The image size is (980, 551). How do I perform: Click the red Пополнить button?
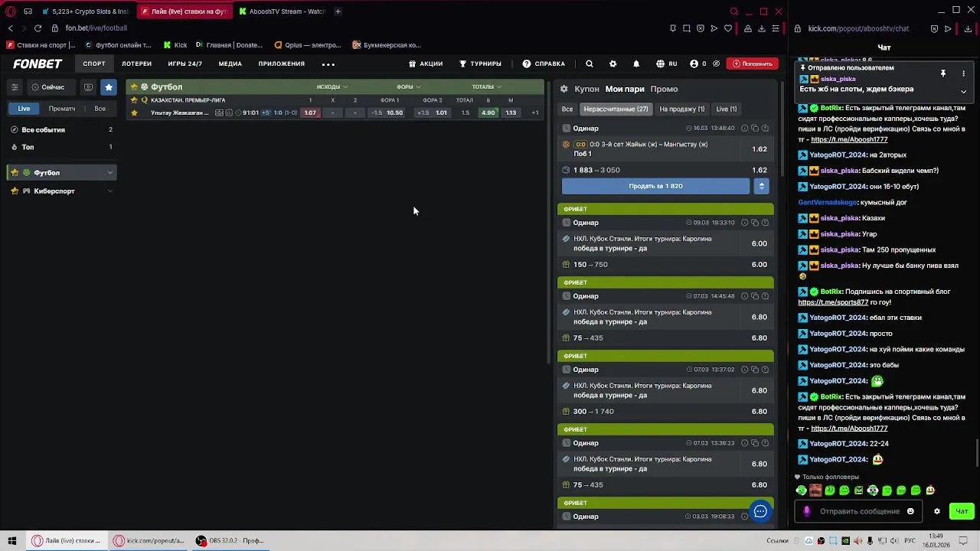(752, 64)
